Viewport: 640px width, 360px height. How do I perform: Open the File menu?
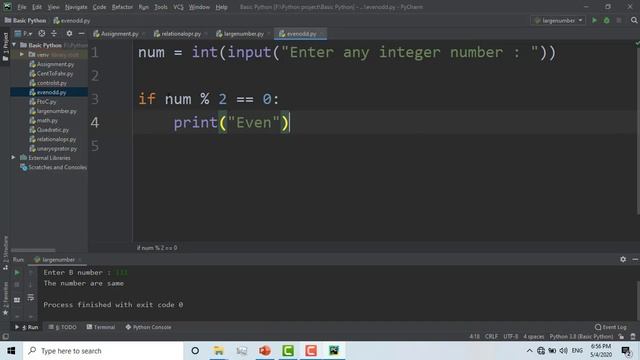tap(22, 7)
